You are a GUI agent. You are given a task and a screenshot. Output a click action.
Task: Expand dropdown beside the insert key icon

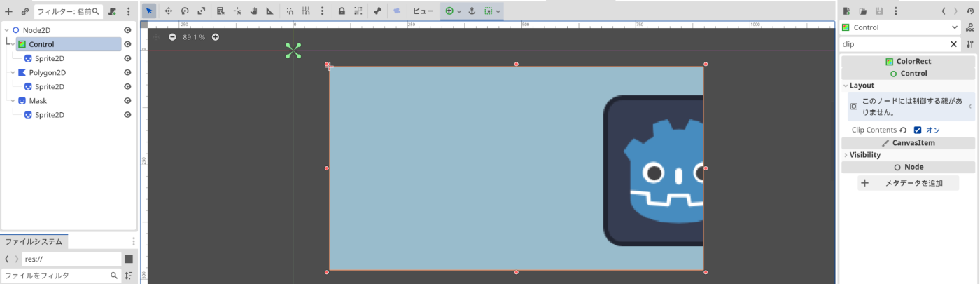pos(459,11)
